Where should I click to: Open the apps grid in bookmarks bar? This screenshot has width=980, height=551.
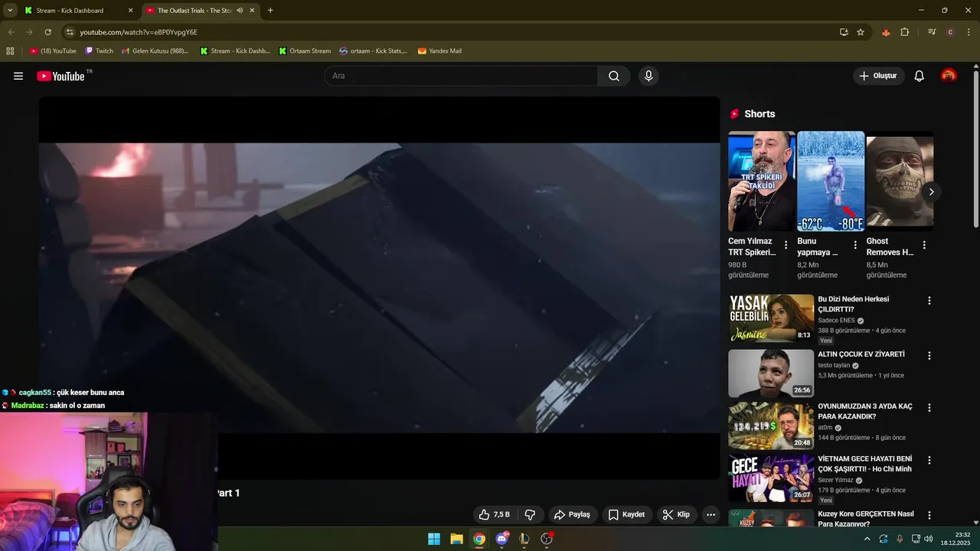coord(10,51)
